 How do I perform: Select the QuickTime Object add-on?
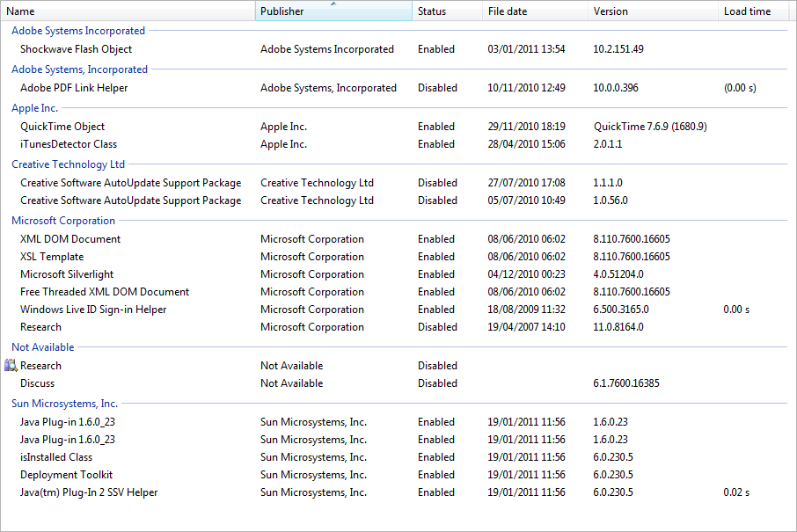(398, 127)
